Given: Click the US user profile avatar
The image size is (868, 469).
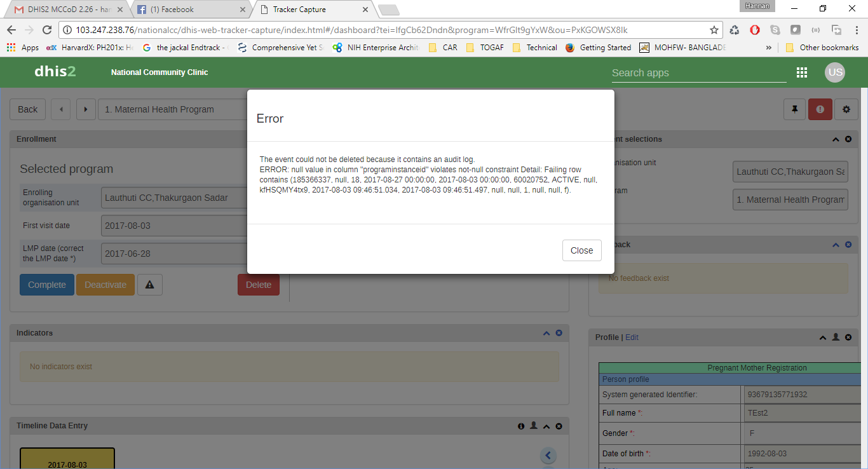Looking at the screenshot, I should click(835, 72).
